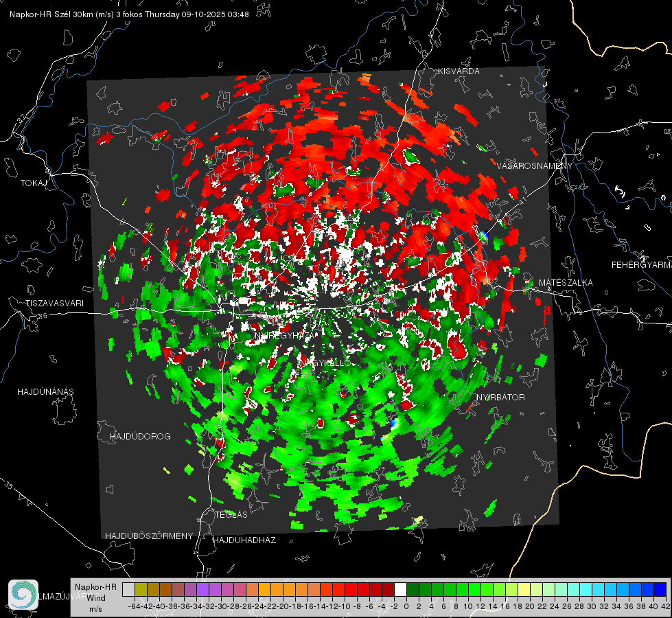Click the HAJDÚHADHÁZ label
This screenshot has height=618, width=672.
[x=244, y=540]
